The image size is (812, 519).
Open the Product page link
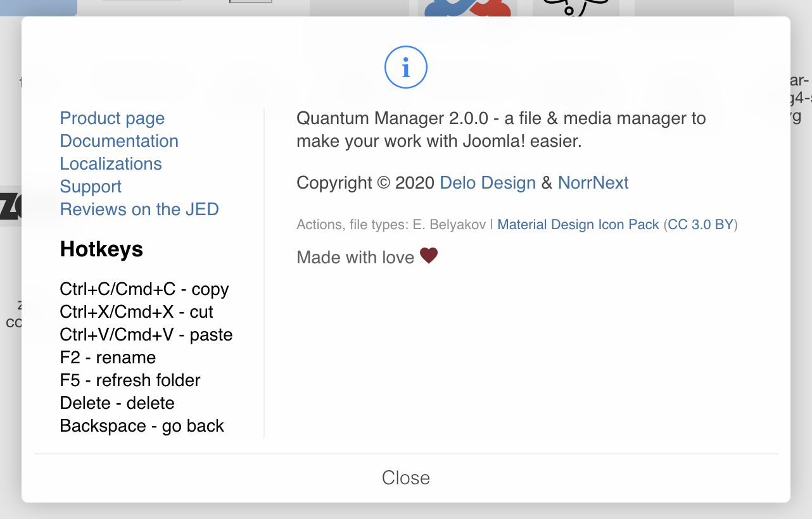click(x=112, y=118)
